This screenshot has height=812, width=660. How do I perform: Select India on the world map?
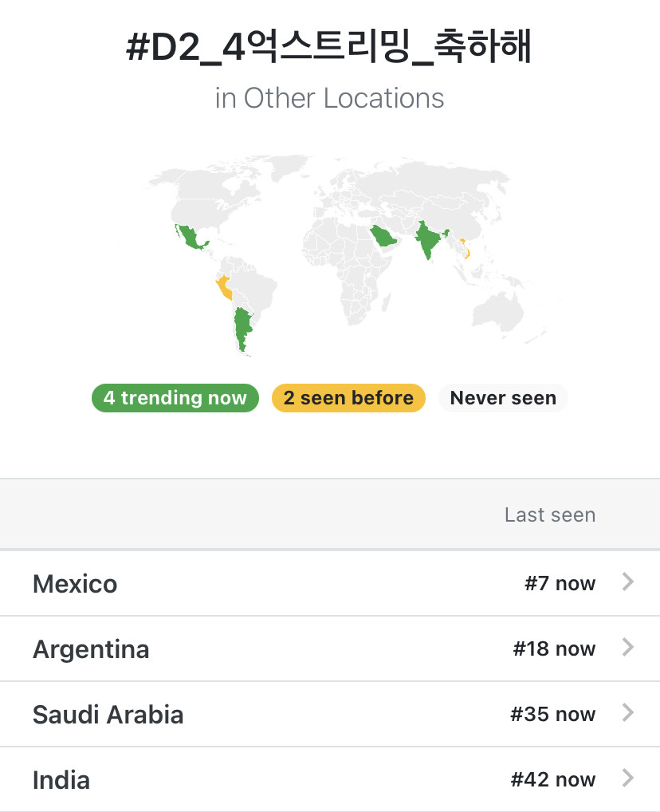427,237
